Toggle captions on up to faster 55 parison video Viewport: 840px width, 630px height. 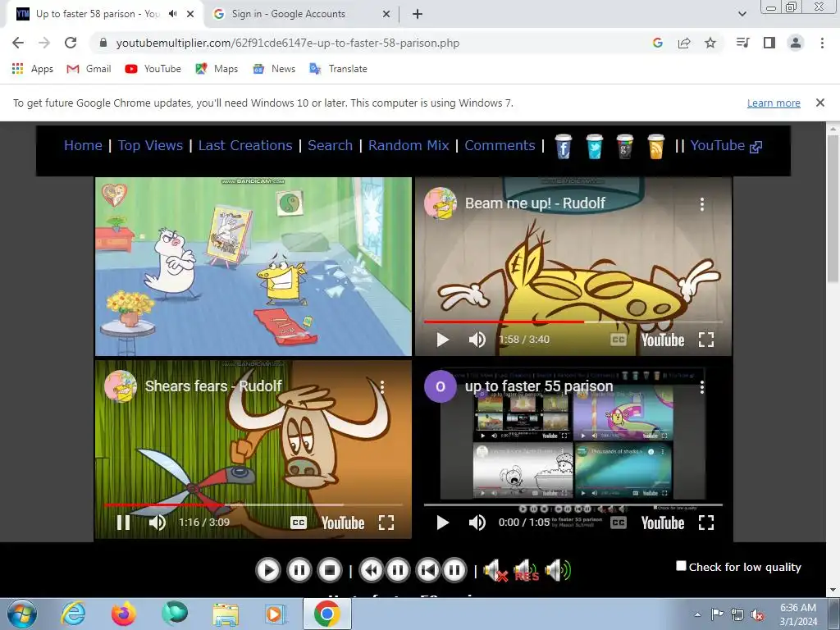click(x=619, y=523)
